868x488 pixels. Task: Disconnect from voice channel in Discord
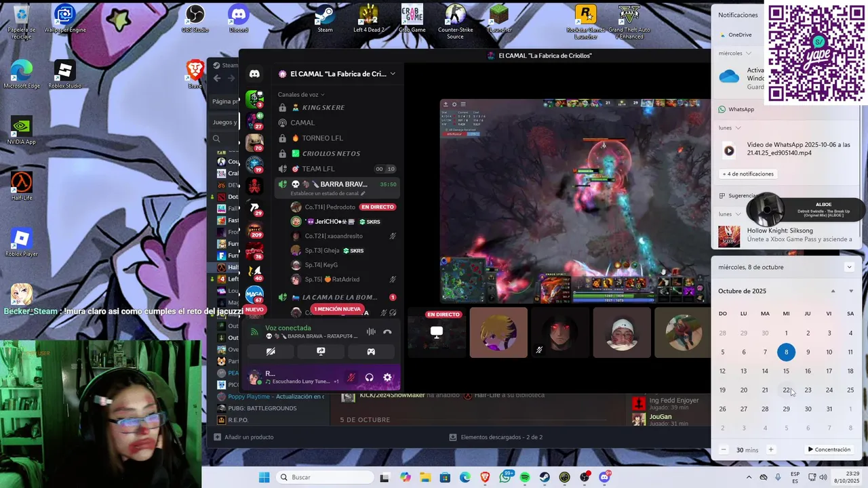pyautogui.click(x=387, y=332)
